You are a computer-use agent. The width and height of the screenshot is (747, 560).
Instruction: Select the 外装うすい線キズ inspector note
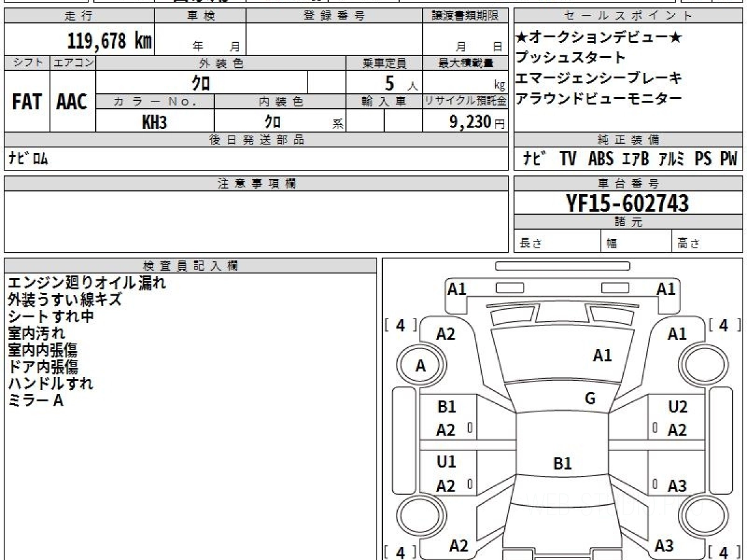click(65, 300)
